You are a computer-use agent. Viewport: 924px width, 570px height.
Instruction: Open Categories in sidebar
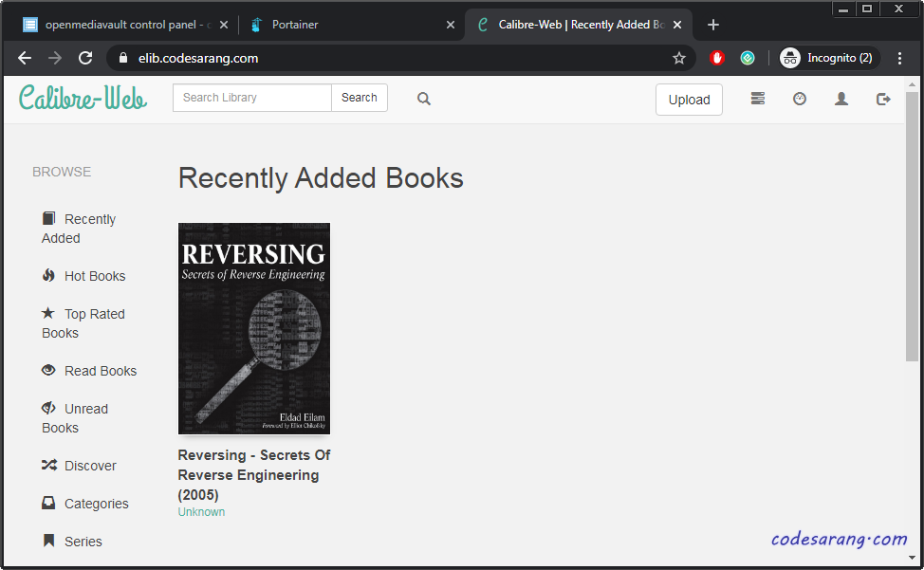coord(84,504)
